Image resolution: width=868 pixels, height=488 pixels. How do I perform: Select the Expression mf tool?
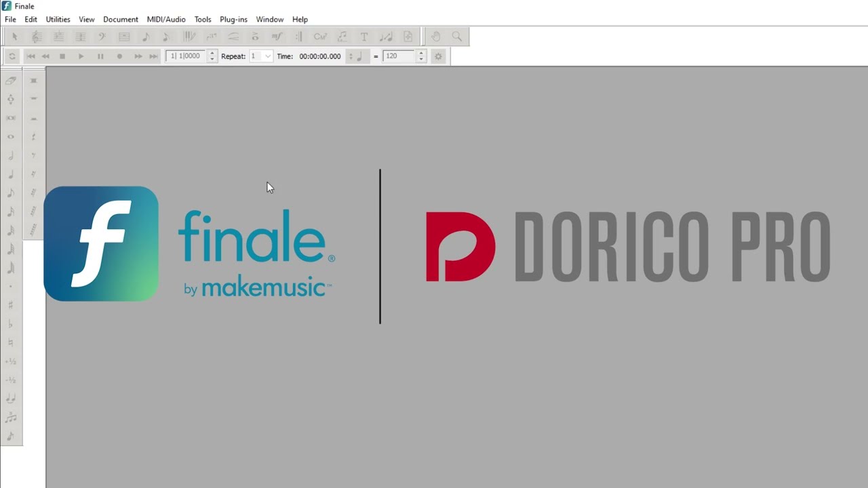click(x=277, y=37)
